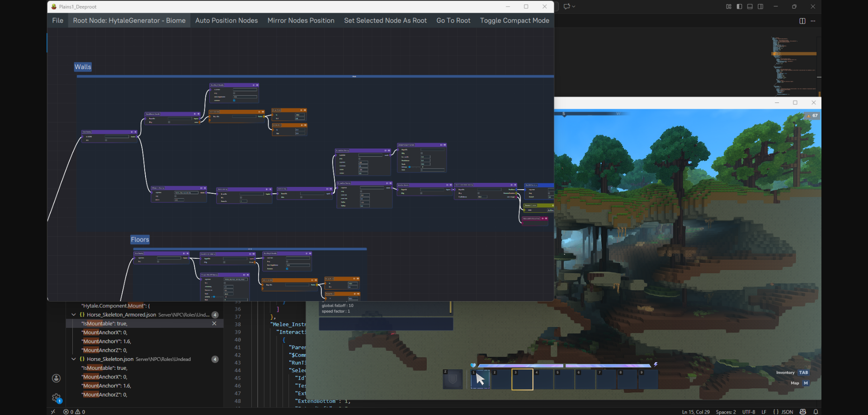Click Auto Position Nodes
Image resolution: width=868 pixels, height=415 pixels.
pos(226,20)
